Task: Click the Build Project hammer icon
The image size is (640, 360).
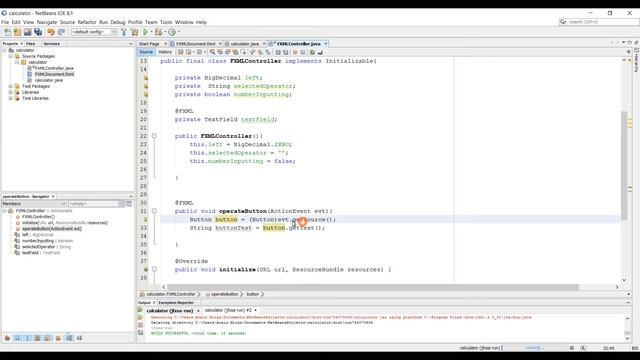Action: coord(124,32)
